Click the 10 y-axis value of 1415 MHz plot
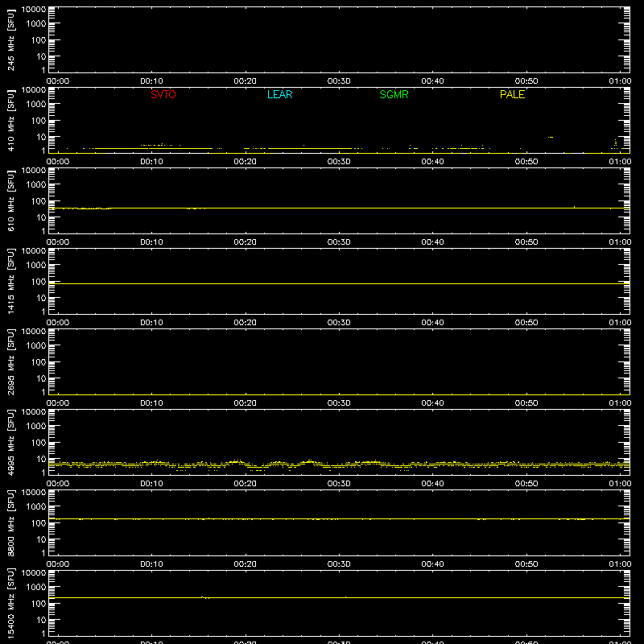 coord(41,298)
